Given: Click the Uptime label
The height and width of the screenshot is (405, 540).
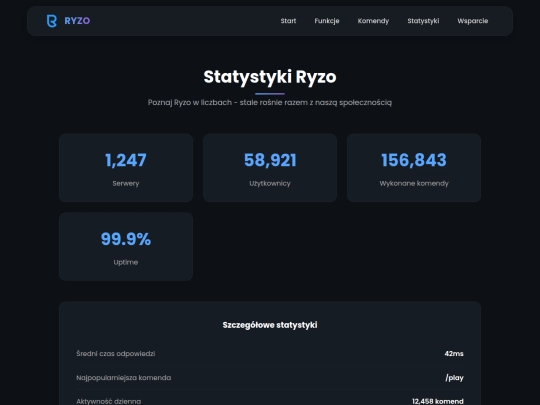Looking at the screenshot, I should click(126, 262).
